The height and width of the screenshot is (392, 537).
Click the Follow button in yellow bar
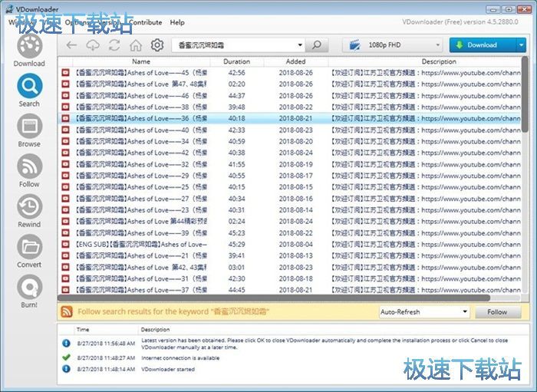(x=498, y=312)
